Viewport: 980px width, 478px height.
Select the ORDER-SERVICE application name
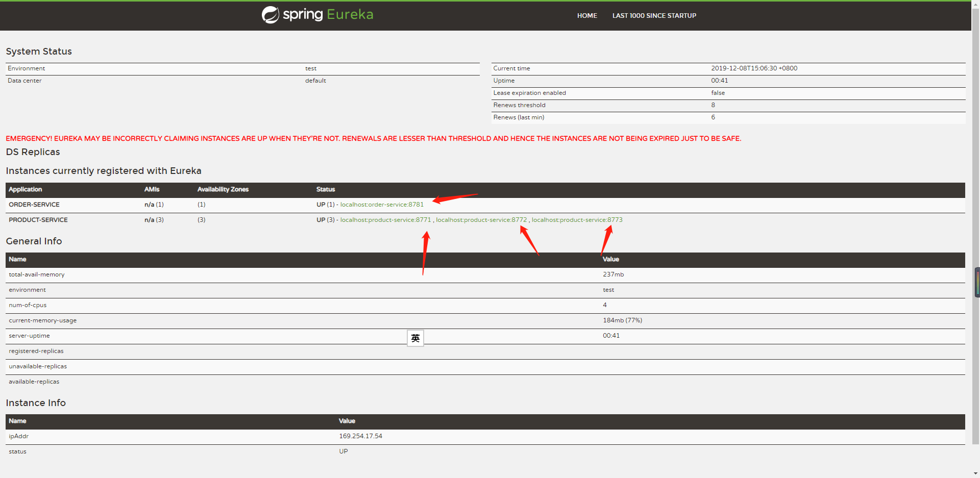coord(34,205)
